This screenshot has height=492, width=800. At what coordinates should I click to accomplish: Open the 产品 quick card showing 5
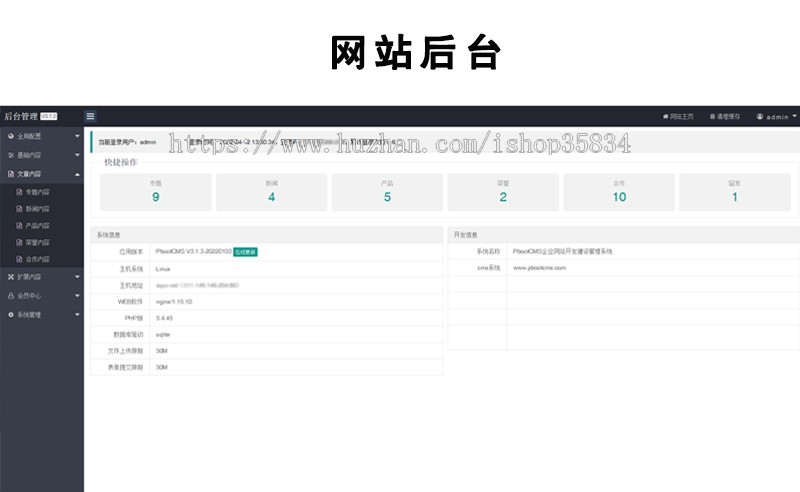click(387, 192)
